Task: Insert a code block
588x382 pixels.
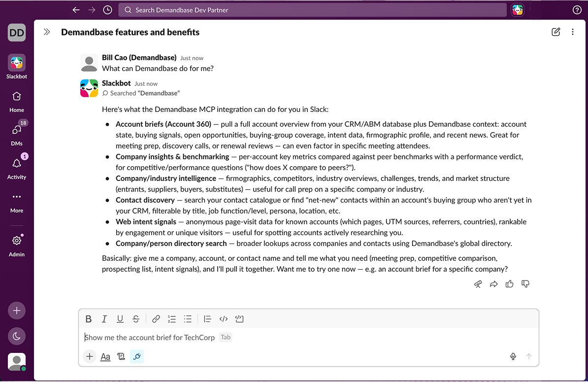Action: [x=239, y=319]
